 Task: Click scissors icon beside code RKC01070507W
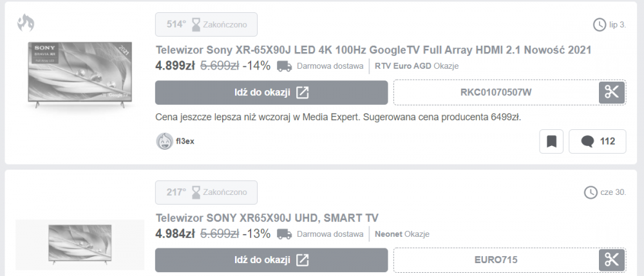[612, 93]
